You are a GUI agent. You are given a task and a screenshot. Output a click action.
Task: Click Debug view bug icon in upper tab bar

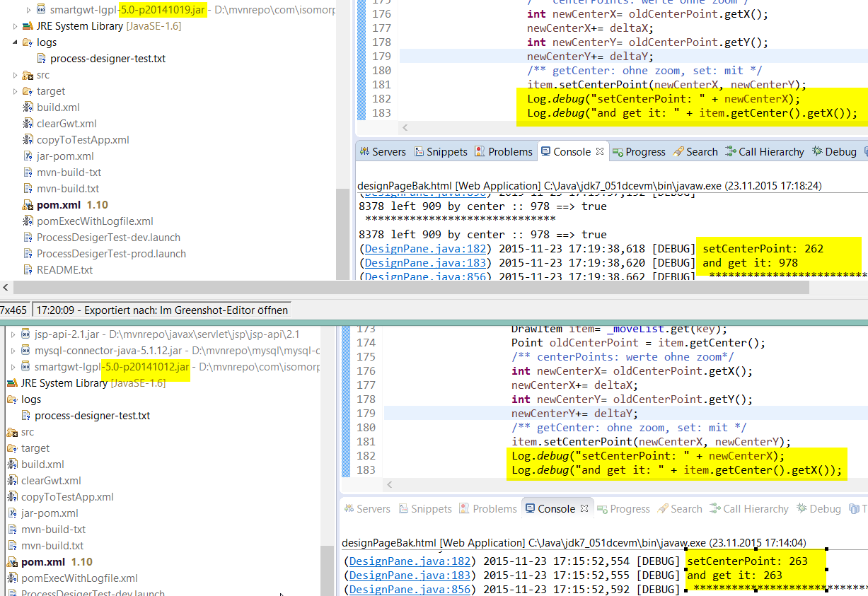pyautogui.click(x=817, y=151)
